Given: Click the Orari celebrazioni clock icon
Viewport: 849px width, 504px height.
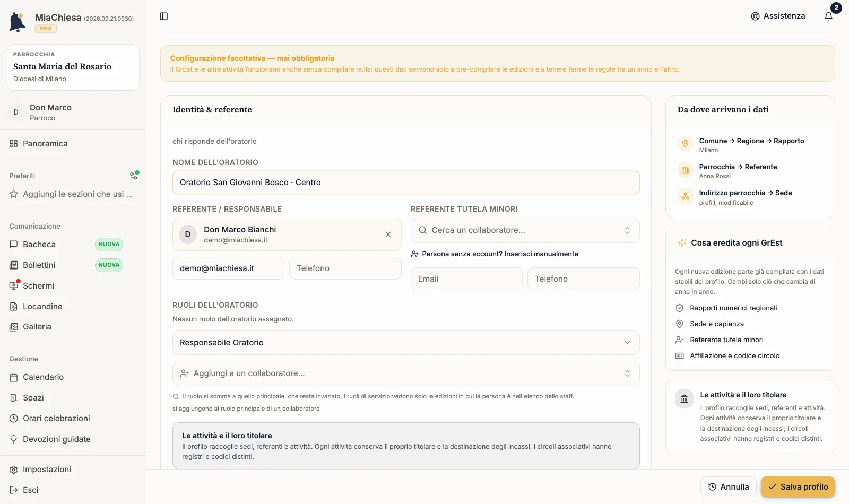Looking at the screenshot, I should [14, 419].
